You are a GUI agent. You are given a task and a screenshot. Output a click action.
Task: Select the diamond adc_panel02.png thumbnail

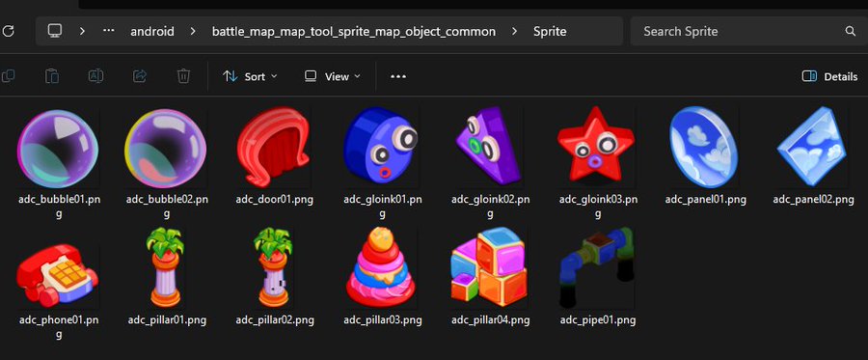coord(812,148)
